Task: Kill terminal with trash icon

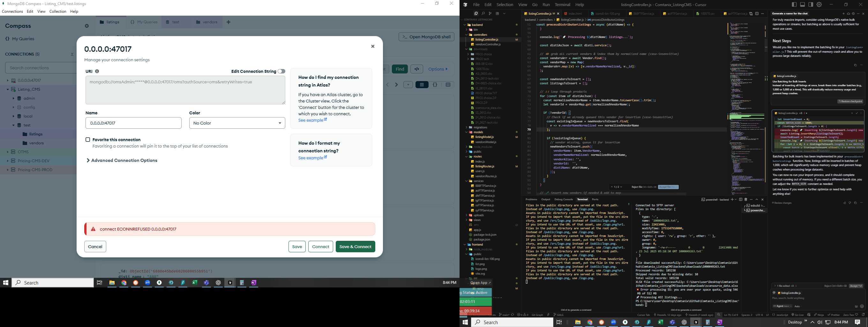Action: point(746,200)
